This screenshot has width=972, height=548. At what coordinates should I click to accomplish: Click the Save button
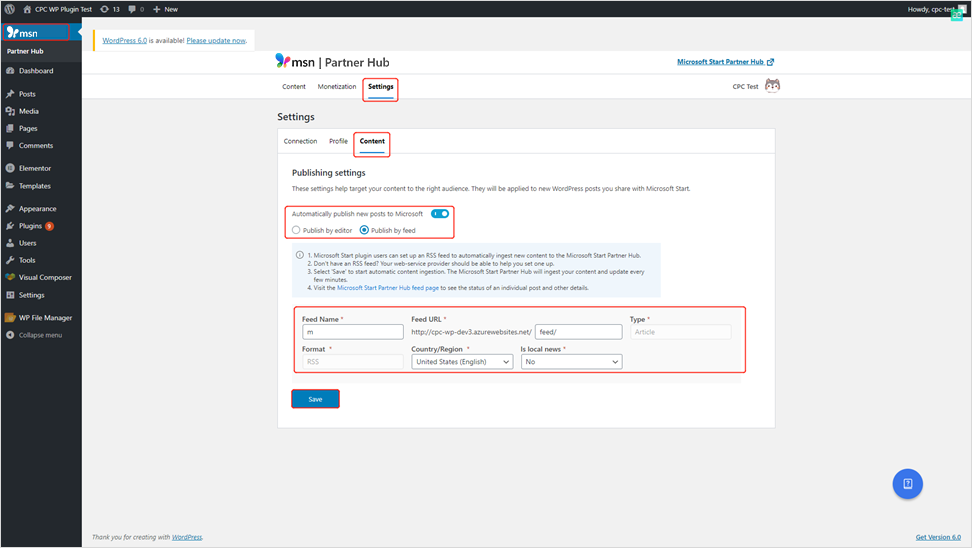[315, 399]
